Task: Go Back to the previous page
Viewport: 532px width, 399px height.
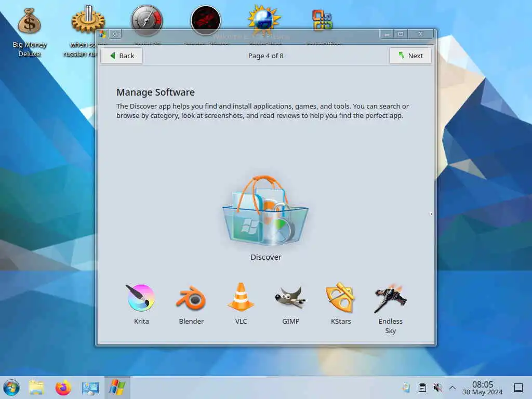Action: (122, 56)
